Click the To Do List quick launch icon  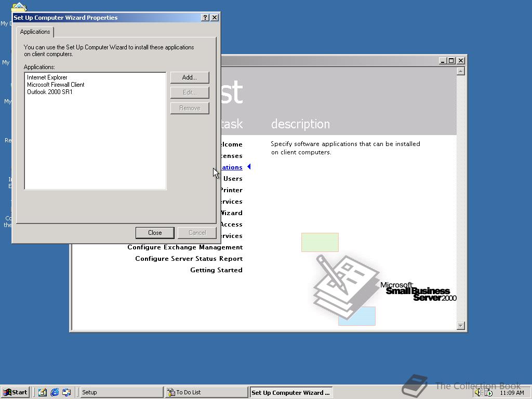tap(43, 392)
